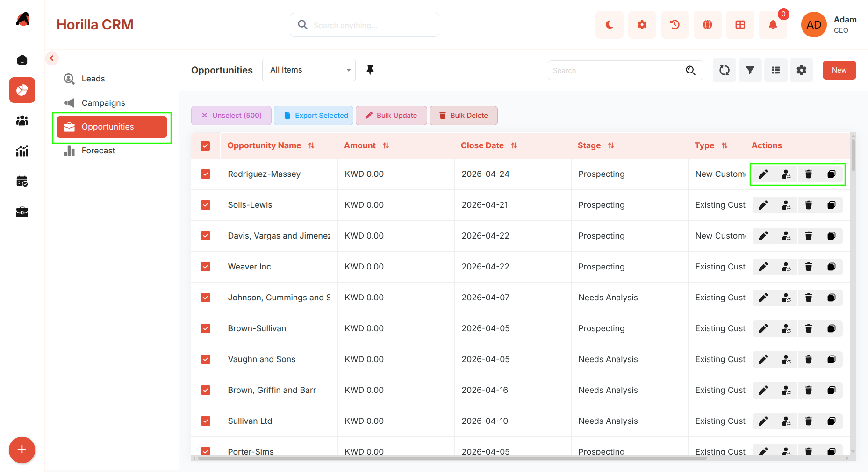Open bar chart analytics icon in left rail

point(22,151)
